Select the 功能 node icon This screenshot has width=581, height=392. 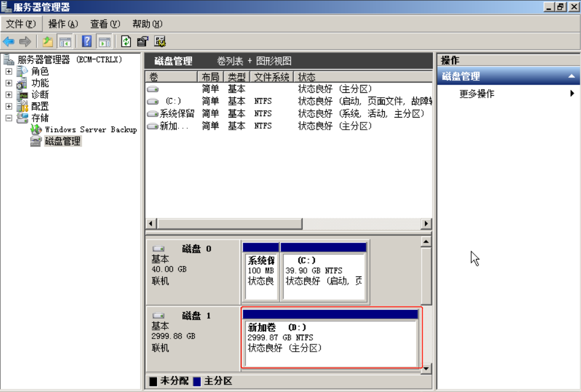(x=22, y=83)
